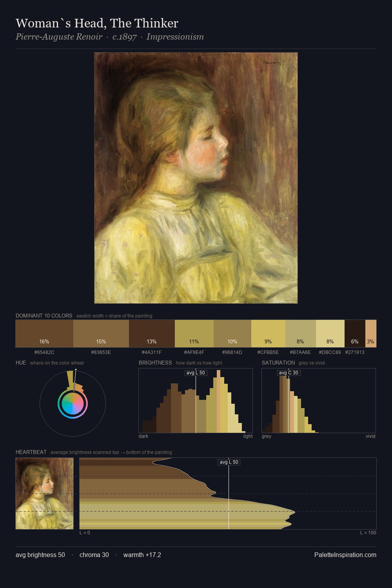This screenshot has width=392, height=588.
Task: Click the hue color wheel
Action: (73, 403)
